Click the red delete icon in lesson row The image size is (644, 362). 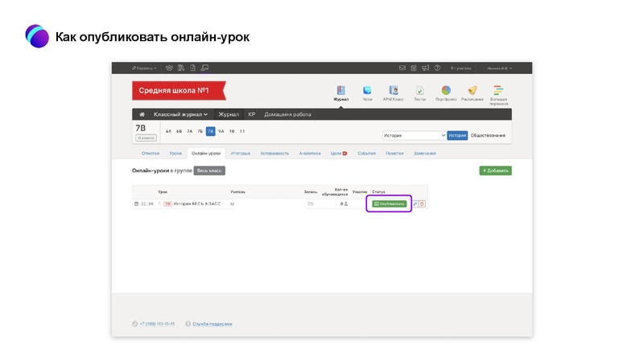[x=422, y=204]
